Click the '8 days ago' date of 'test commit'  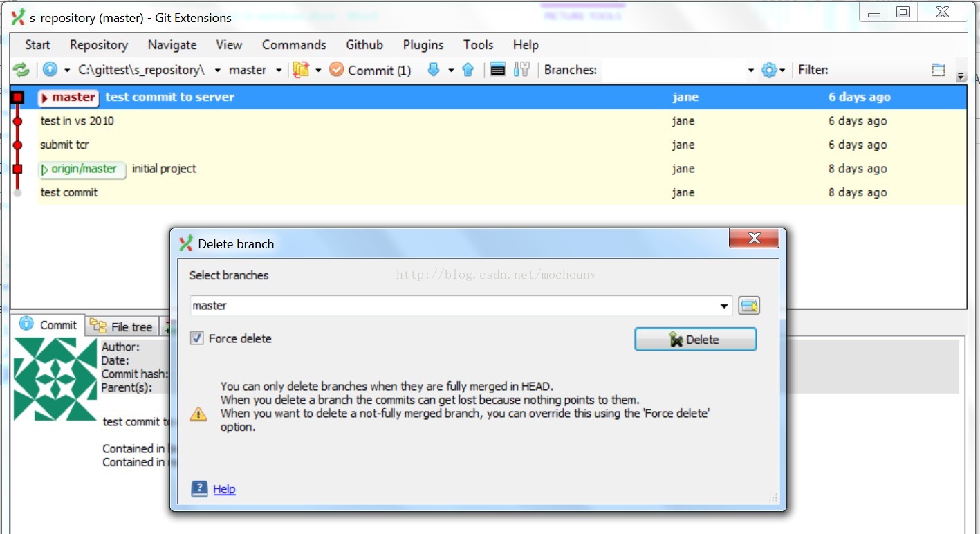click(x=858, y=193)
